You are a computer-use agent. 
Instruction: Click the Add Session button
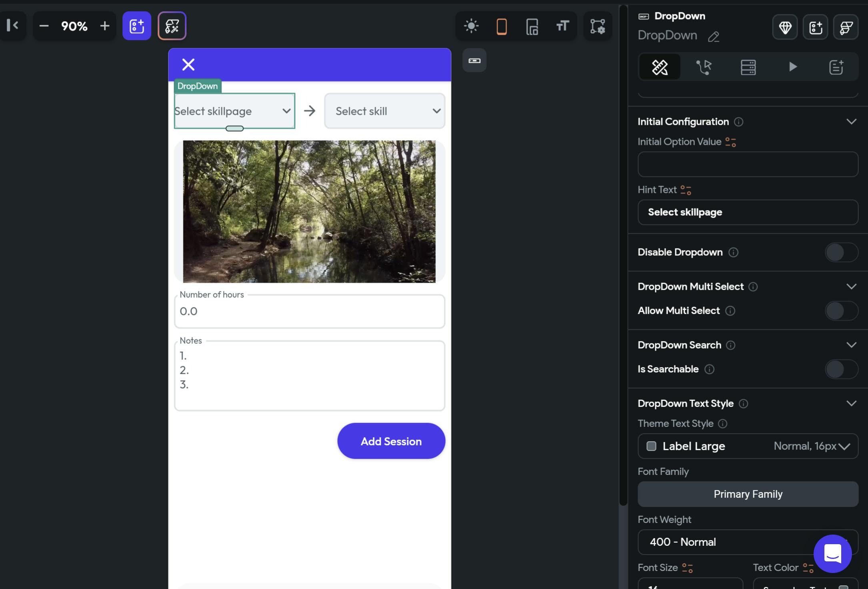coord(391,441)
